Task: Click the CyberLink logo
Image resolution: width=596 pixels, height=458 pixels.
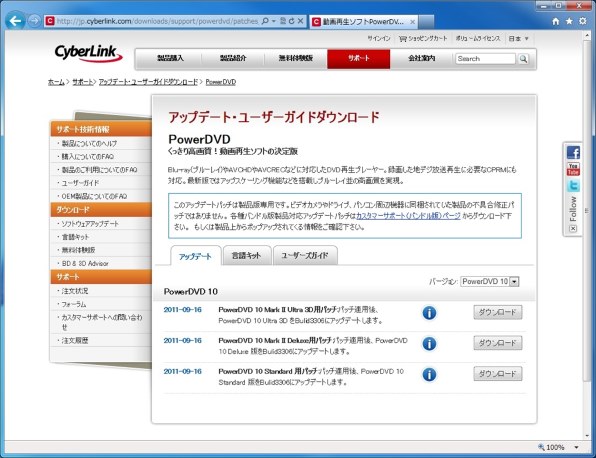Action: 89,53
